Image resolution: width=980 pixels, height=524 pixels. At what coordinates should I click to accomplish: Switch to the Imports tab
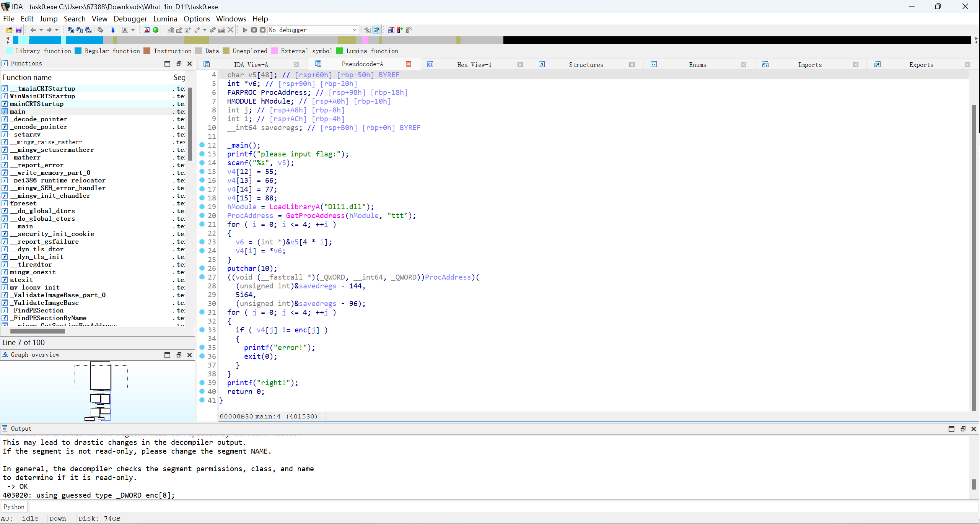[810, 65]
